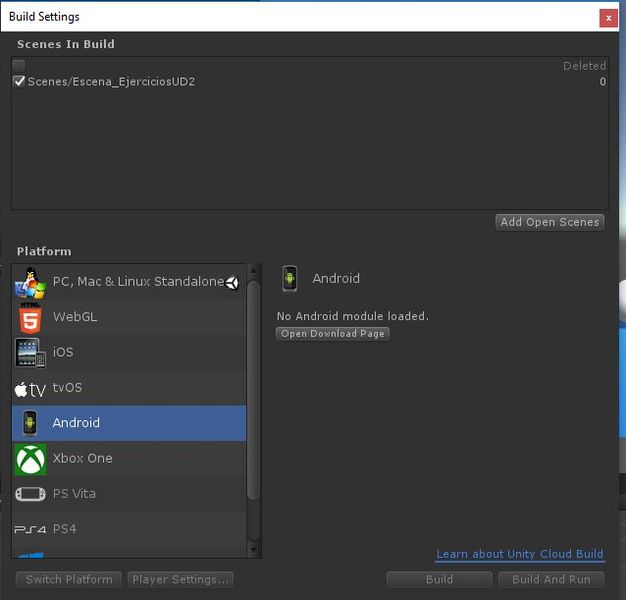Close the Build Settings window

point(608,18)
